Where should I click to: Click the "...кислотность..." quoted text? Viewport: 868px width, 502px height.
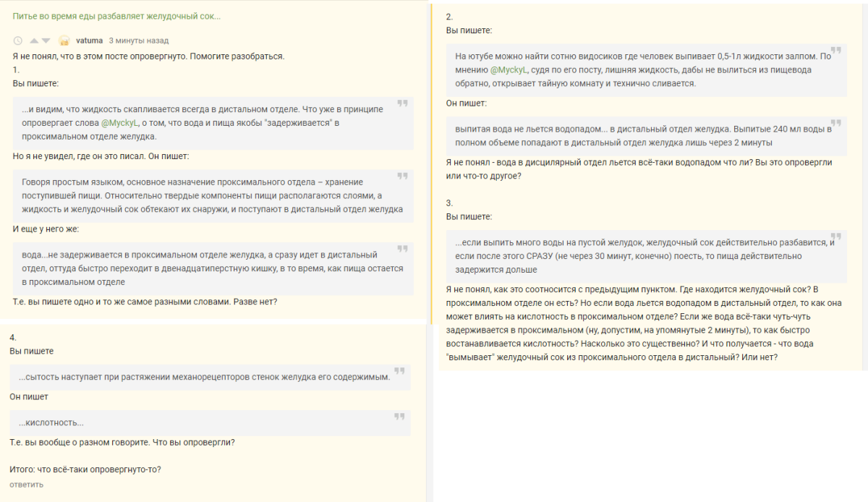tap(51, 422)
